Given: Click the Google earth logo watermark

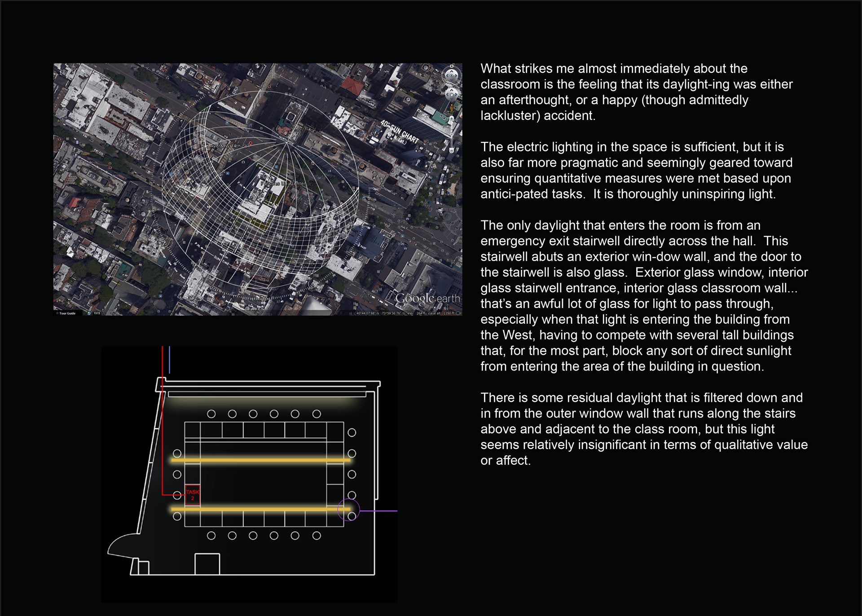Looking at the screenshot, I should pyautogui.click(x=427, y=298).
